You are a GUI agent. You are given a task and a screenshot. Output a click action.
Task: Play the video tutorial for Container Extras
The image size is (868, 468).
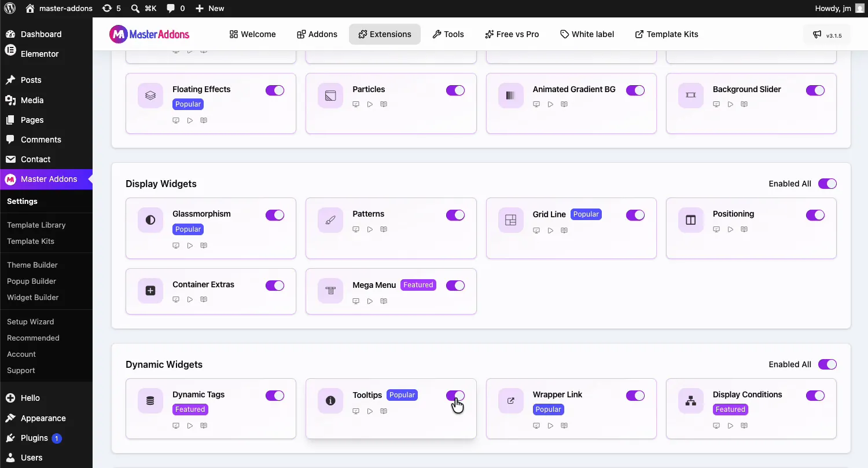[x=190, y=299]
